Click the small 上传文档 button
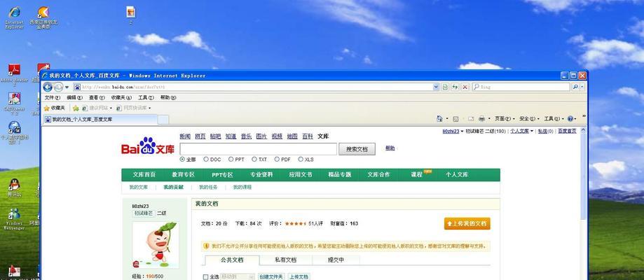The width and height of the screenshot is (644, 280). coord(299,277)
